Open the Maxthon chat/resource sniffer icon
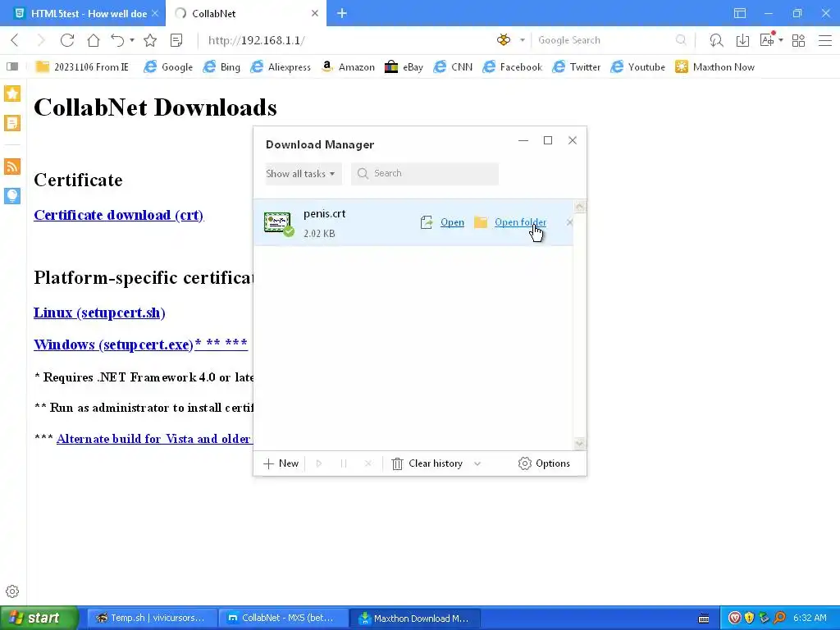 [x=716, y=40]
